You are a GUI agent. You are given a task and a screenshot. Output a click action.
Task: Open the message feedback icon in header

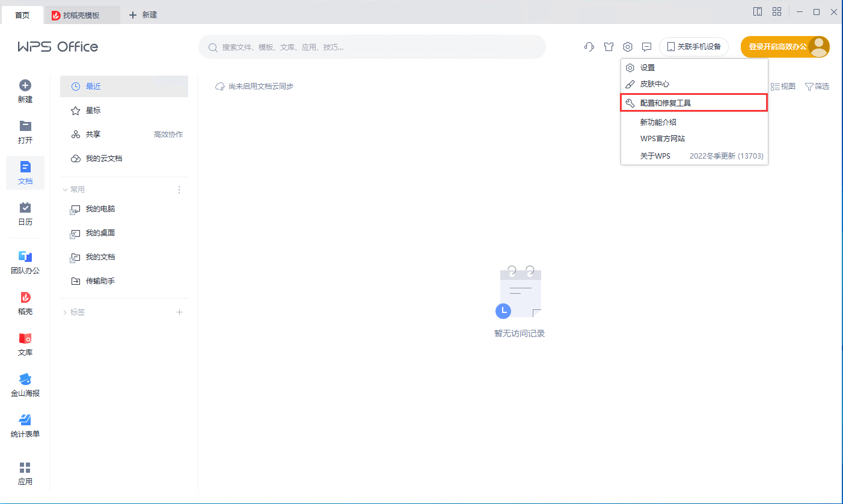[x=647, y=47]
